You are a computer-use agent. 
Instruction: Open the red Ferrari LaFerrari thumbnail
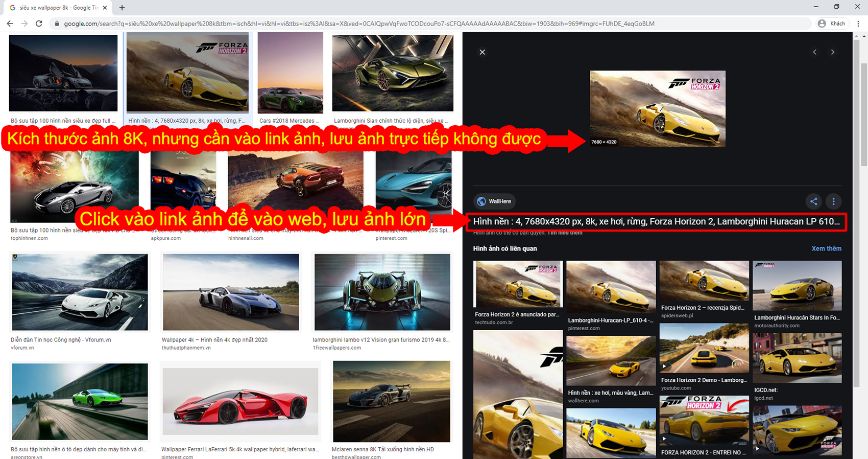[240, 402]
